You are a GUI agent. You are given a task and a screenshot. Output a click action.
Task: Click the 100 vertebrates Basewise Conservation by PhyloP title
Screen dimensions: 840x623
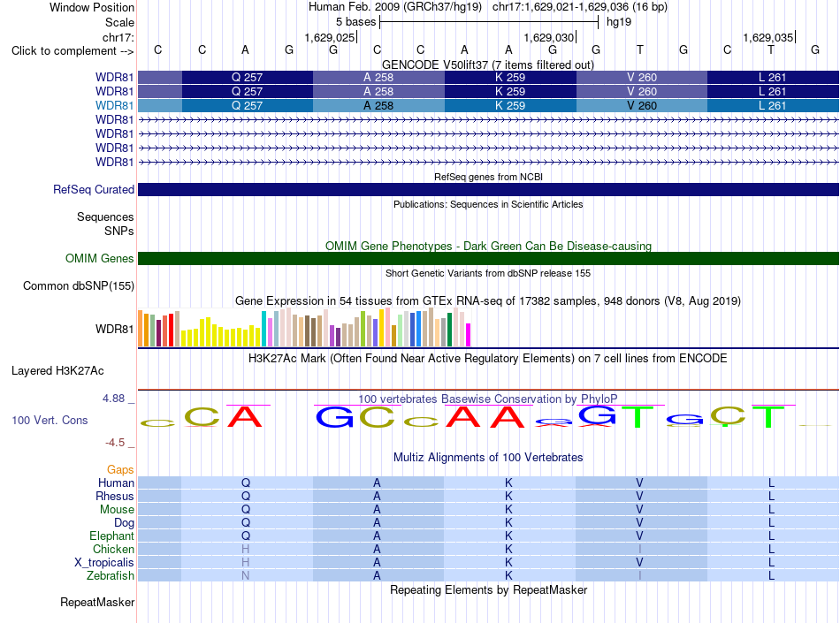point(487,399)
